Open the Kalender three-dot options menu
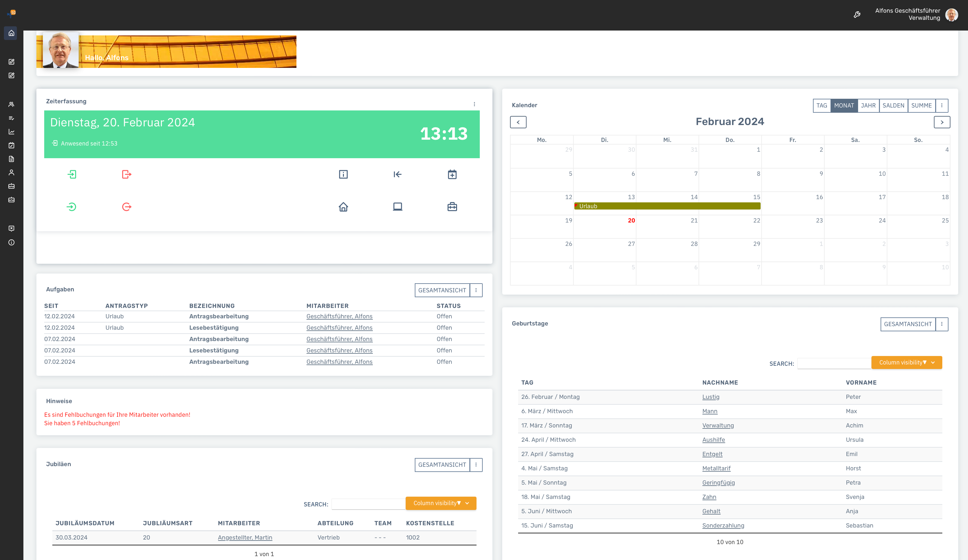The image size is (968, 560). (x=941, y=105)
